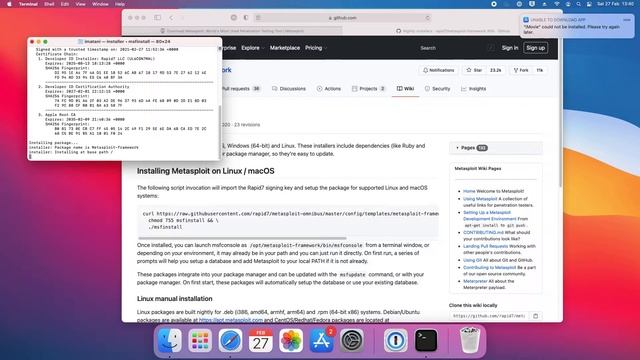
Task: Open System Preferences from the Dock
Action: pos(352,340)
